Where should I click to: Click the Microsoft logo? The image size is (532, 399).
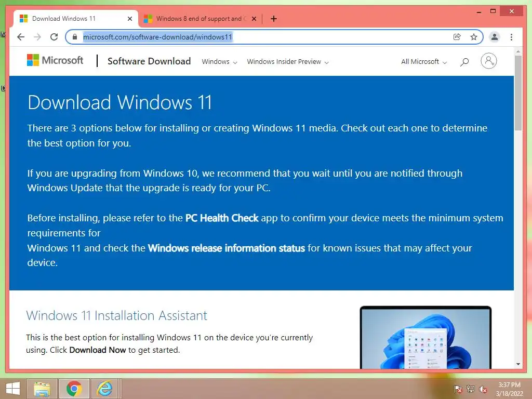55,60
